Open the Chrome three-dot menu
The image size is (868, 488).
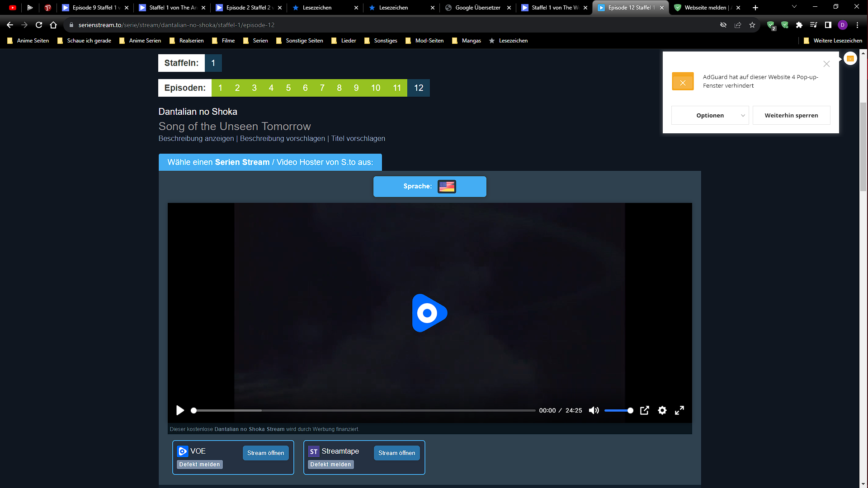click(x=857, y=25)
